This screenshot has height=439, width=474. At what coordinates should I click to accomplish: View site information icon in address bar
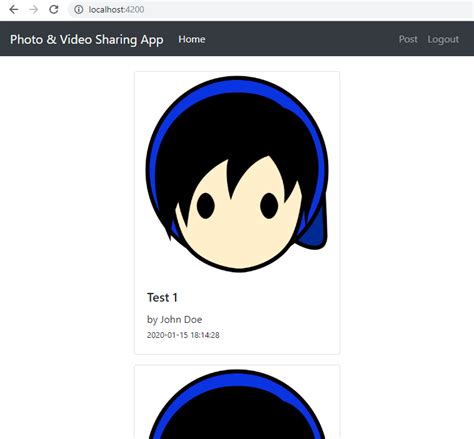click(x=79, y=10)
